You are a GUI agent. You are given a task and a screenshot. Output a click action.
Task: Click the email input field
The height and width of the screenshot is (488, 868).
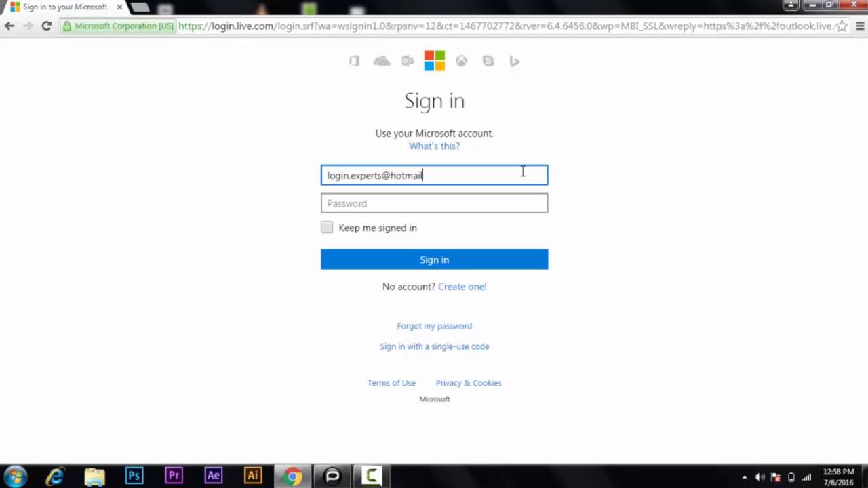coord(434,175)
